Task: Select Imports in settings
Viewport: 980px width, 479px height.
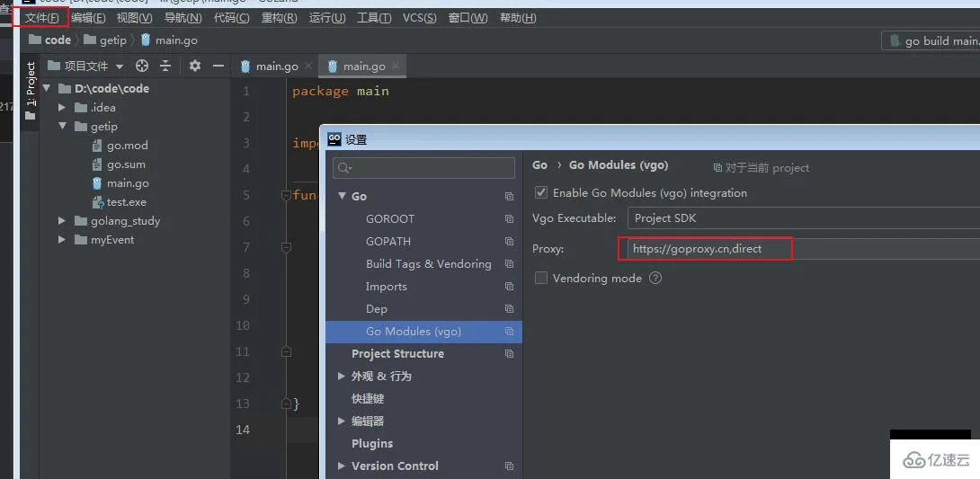Action: [387, 286]
